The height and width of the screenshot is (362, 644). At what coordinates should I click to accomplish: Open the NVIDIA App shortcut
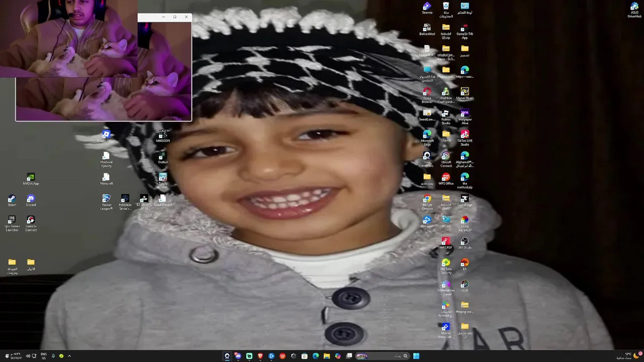[x=31, y=179]
